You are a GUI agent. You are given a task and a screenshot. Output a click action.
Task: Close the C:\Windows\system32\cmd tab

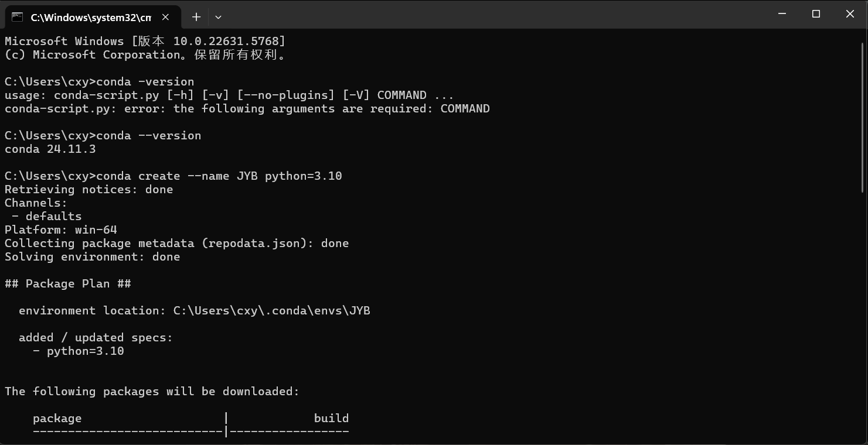[165, 17]
